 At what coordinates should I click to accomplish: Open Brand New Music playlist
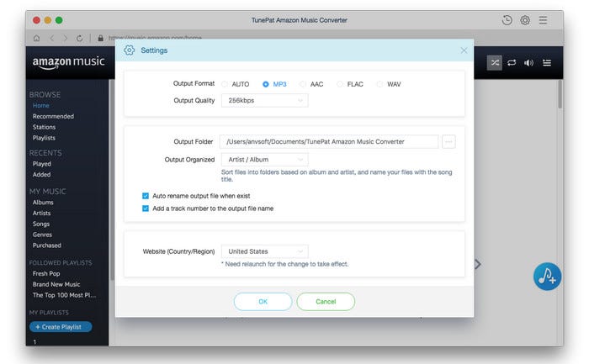tap(56, 284)
